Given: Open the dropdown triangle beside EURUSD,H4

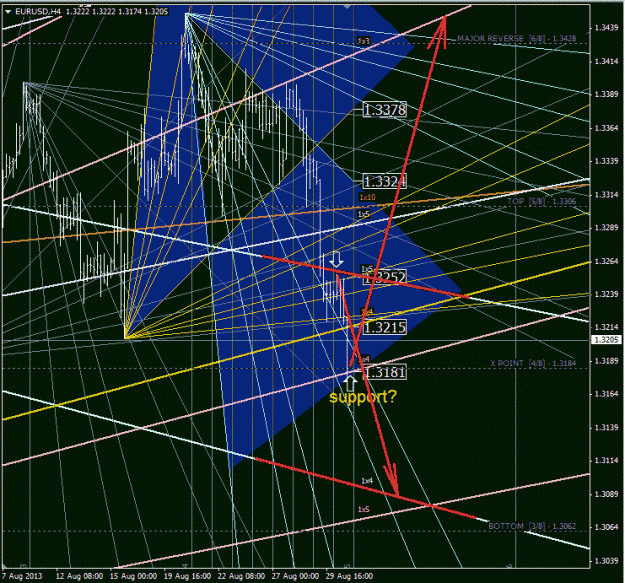Looking at the screenshot, I should pyautogui.click(x=8, y=12).
